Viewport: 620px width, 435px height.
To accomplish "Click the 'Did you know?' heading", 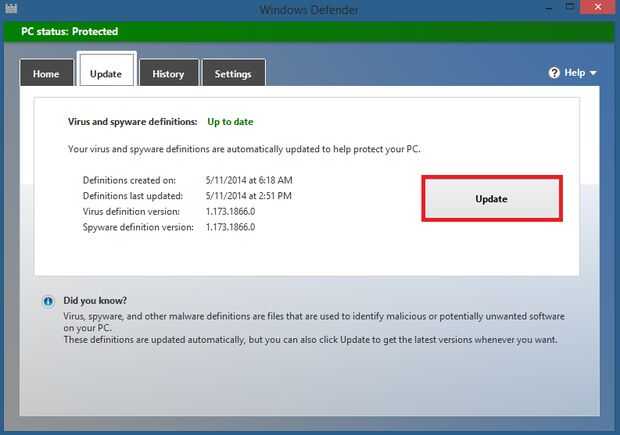I will pos(95,301).
